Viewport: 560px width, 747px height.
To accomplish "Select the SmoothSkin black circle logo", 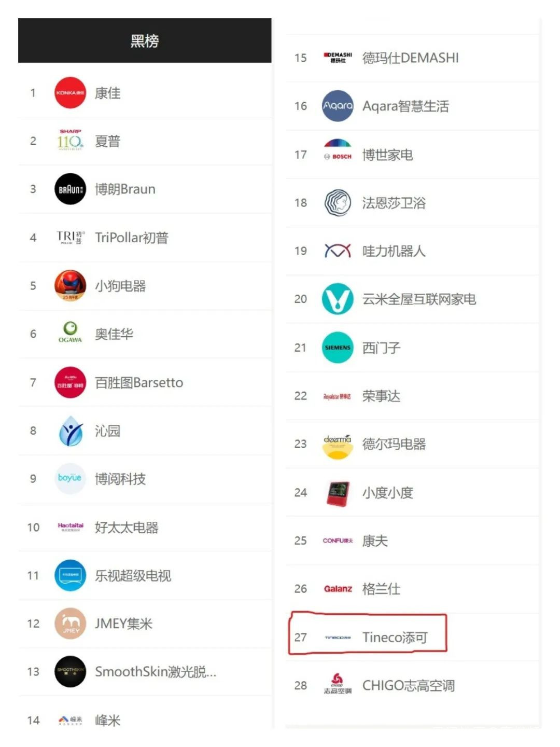I will click(70, 672).
